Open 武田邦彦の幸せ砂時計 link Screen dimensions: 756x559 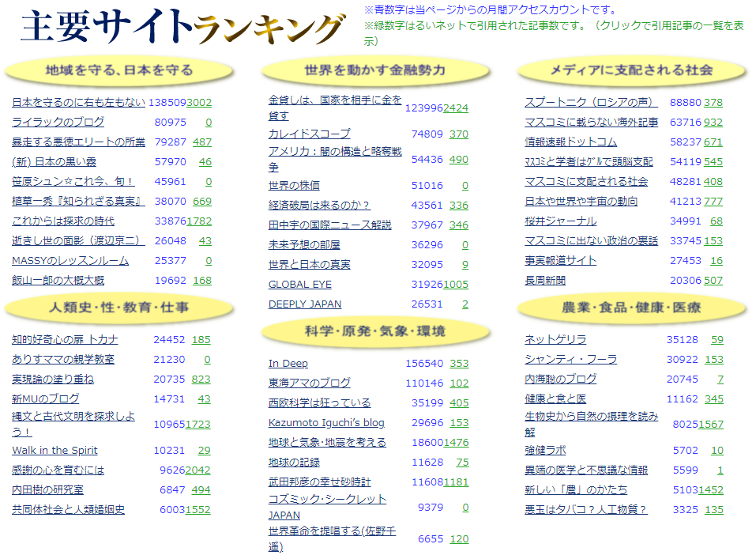(x=320, y=482)
